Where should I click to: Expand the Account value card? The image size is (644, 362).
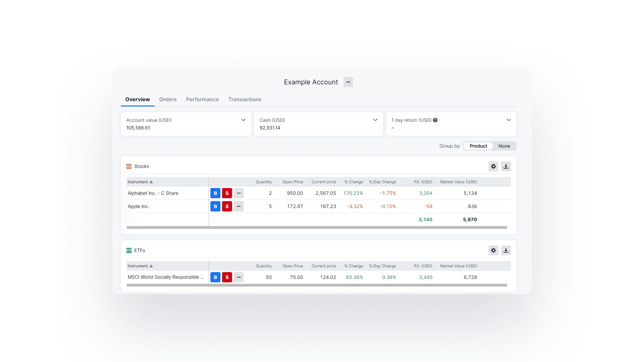[244, 120]
